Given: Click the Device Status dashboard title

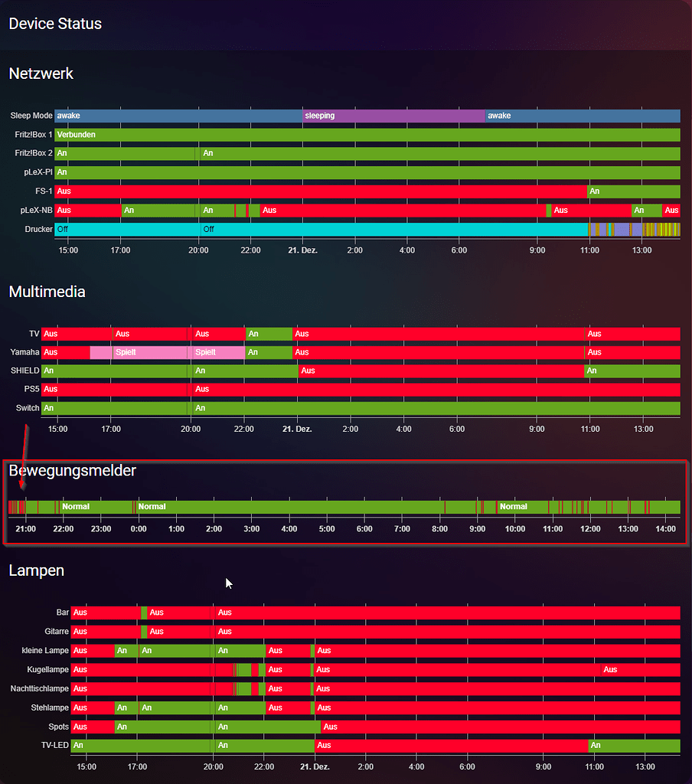Looking at the screenshot, I should (55, 24).
